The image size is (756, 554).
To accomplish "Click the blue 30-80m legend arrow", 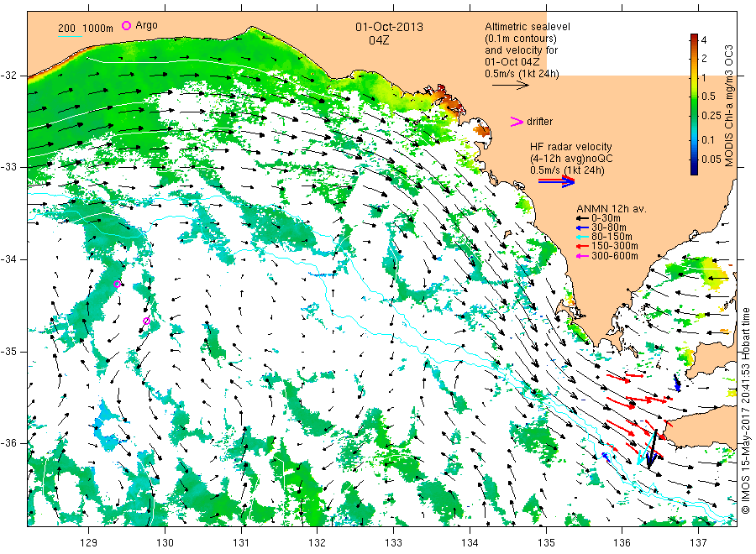I will (582, 227).
